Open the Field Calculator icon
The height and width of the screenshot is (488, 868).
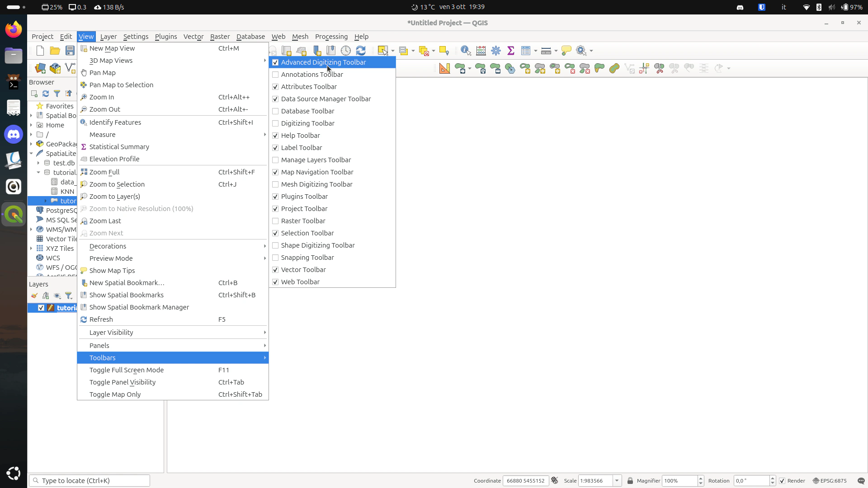(x=481, y=51)
